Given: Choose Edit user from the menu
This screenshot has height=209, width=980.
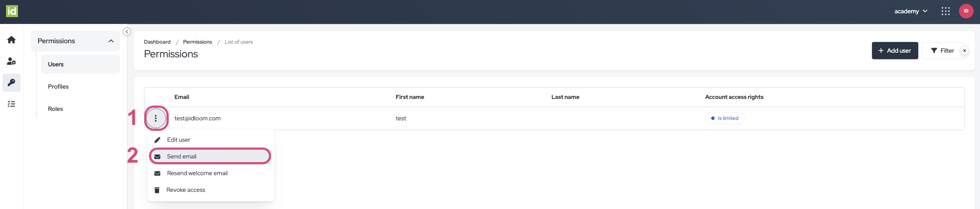Looking at the screenshot, I should pyautogui.click(x=178, y=140).
